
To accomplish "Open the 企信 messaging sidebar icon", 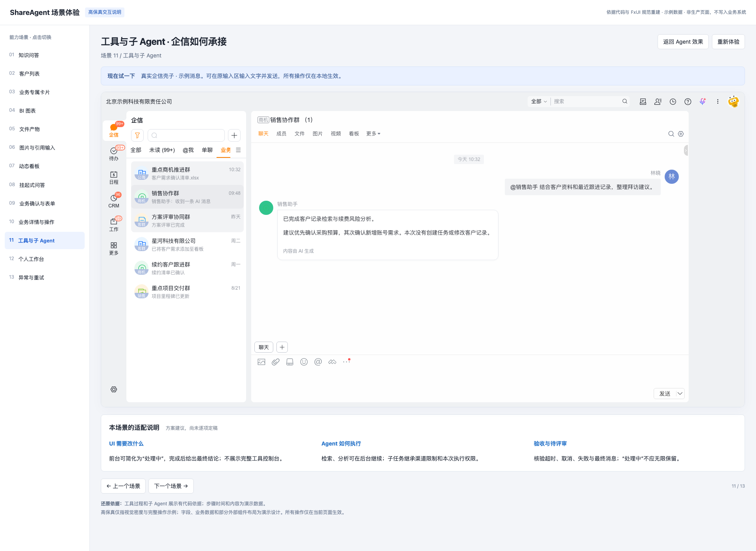I will [x=114, y=130].
